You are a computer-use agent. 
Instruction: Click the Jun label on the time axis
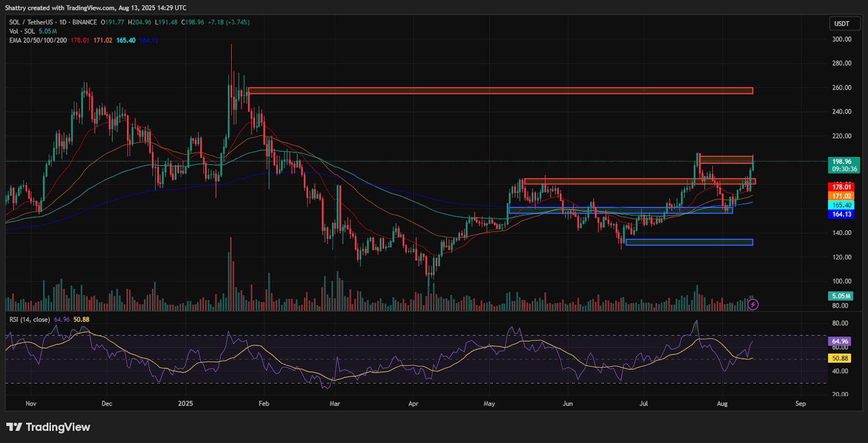point(568,403)
